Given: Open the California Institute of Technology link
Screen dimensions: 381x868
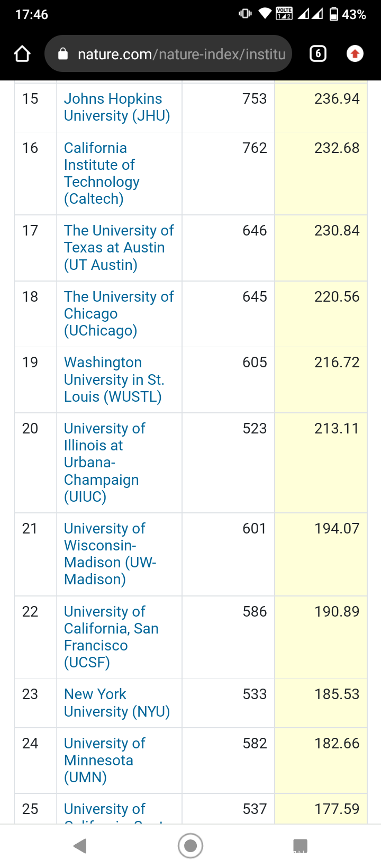Looking at the screenshot, I should (x=102, y=173).
